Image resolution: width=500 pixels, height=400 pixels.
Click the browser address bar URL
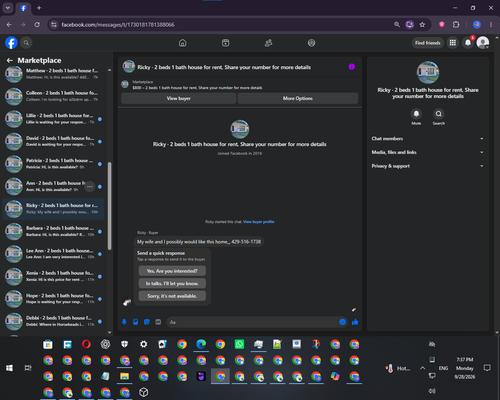pos(118,25)
